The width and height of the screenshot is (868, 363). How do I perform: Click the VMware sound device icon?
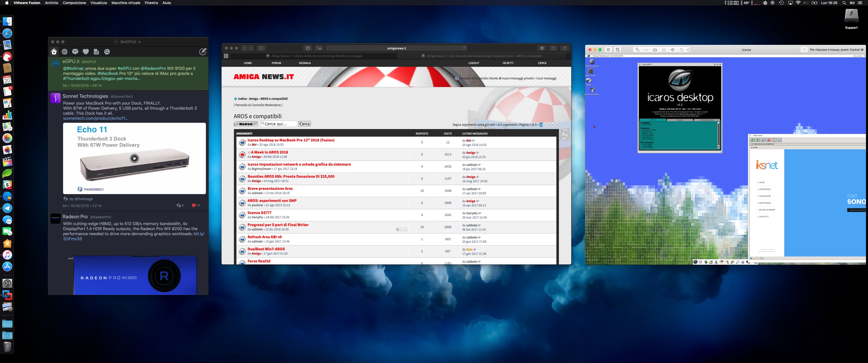pyautogui.click(x=672, y=50)
